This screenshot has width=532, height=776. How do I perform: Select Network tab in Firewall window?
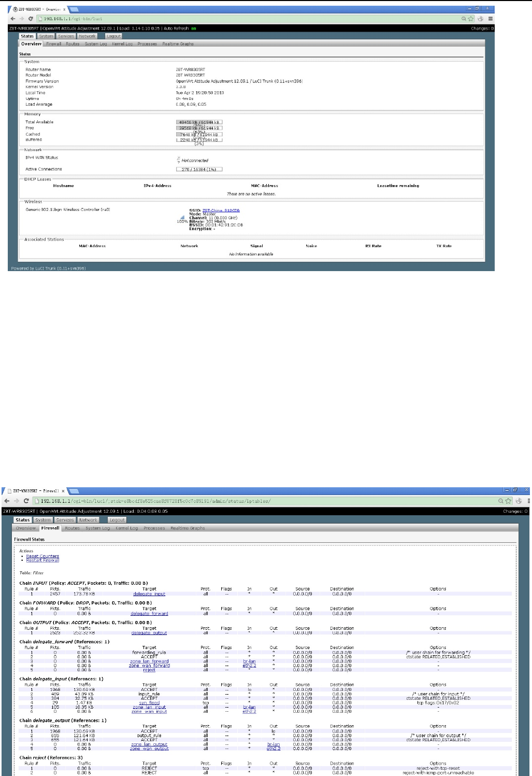pyautogui.click(x=88, y=520)
